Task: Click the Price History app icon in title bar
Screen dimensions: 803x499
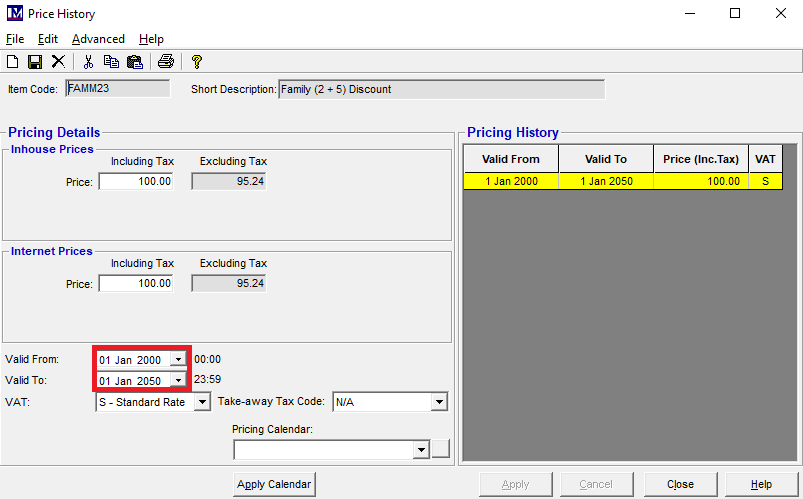Action: 14,13
